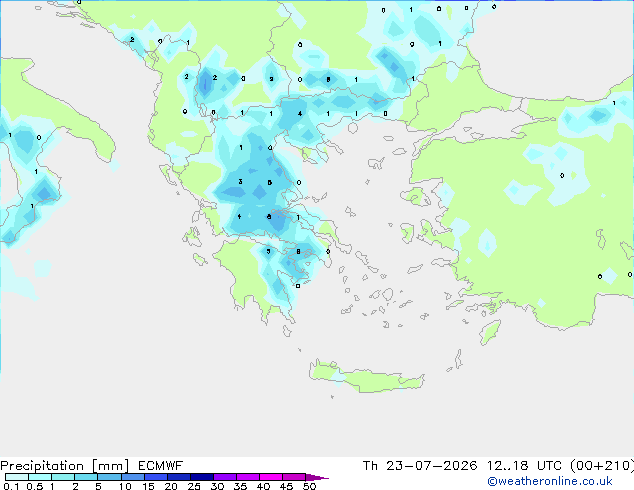The height and width of the screenshot is (490, 634).
Task: Click the '10' legend scale label
Action: (x=125, y=486)
